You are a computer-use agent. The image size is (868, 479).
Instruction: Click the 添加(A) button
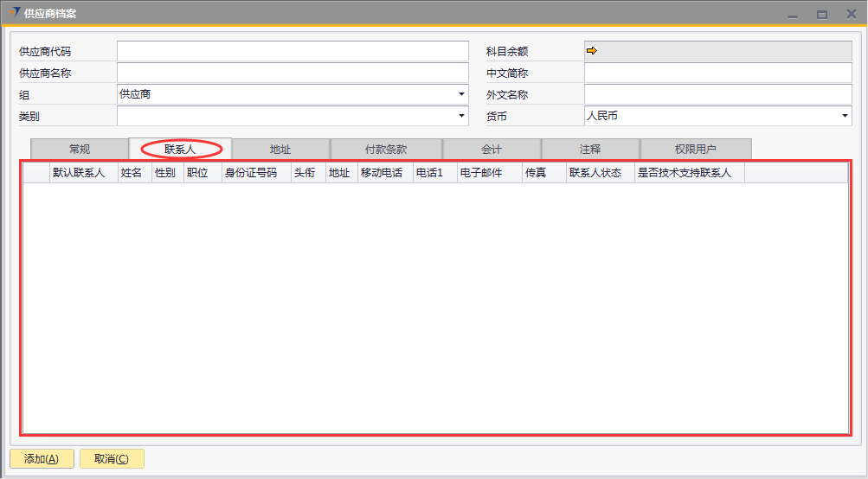(42, 459)
